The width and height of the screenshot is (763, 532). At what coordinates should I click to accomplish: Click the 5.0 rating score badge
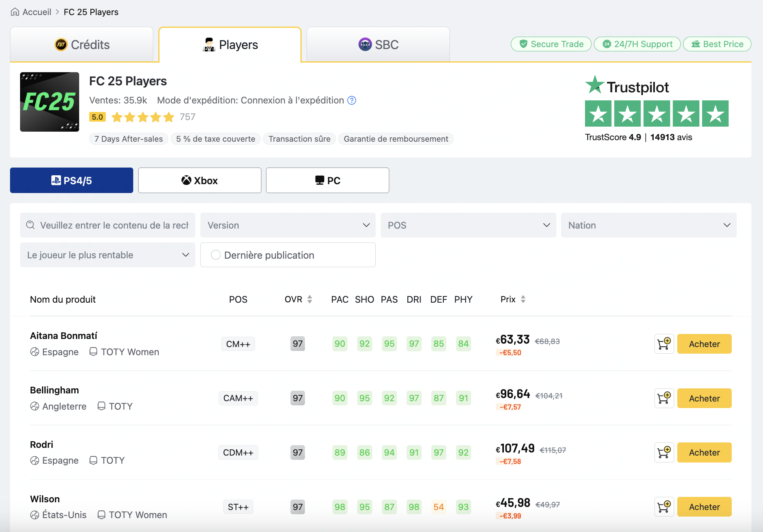pos(97,117)
